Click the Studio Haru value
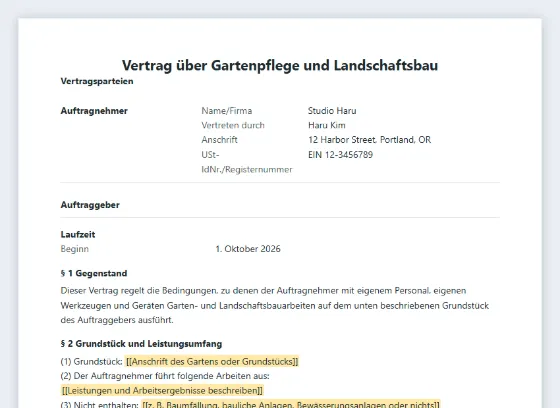Screen dimensions: 560x408 point(332,111)
